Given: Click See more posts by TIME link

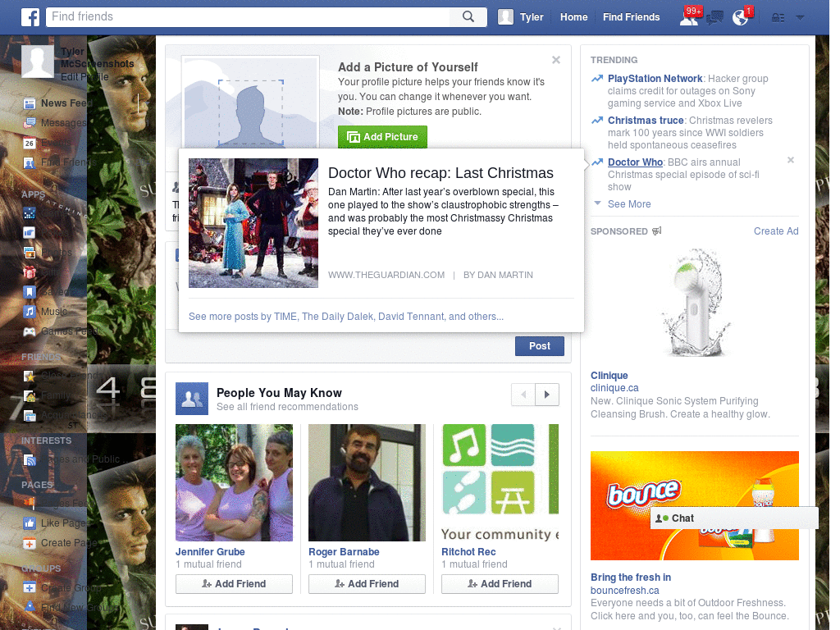Looking at the screenshot, I should coord(346,317).
